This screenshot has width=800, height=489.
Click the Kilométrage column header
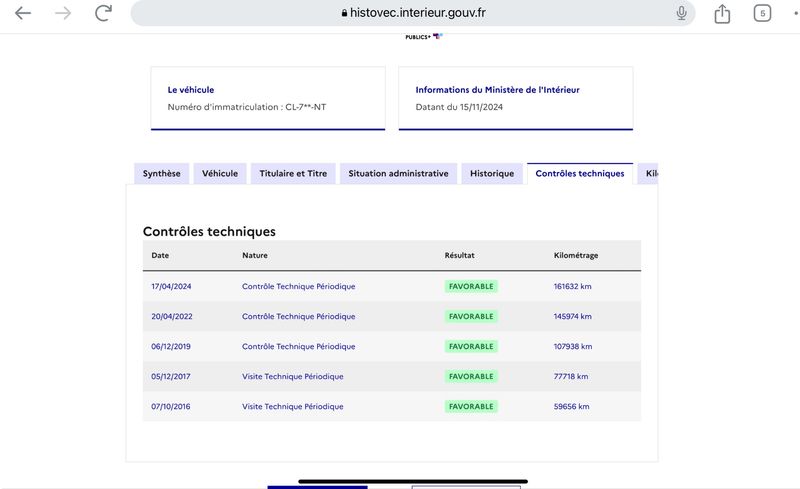click(576, 255)
